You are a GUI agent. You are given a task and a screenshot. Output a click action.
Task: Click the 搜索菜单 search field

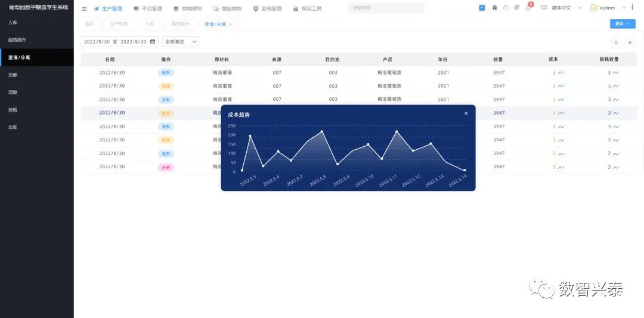coord(386,8)
